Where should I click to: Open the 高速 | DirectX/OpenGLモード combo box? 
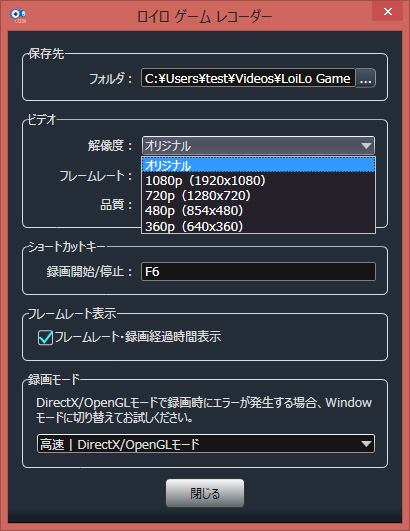[206, 444]
